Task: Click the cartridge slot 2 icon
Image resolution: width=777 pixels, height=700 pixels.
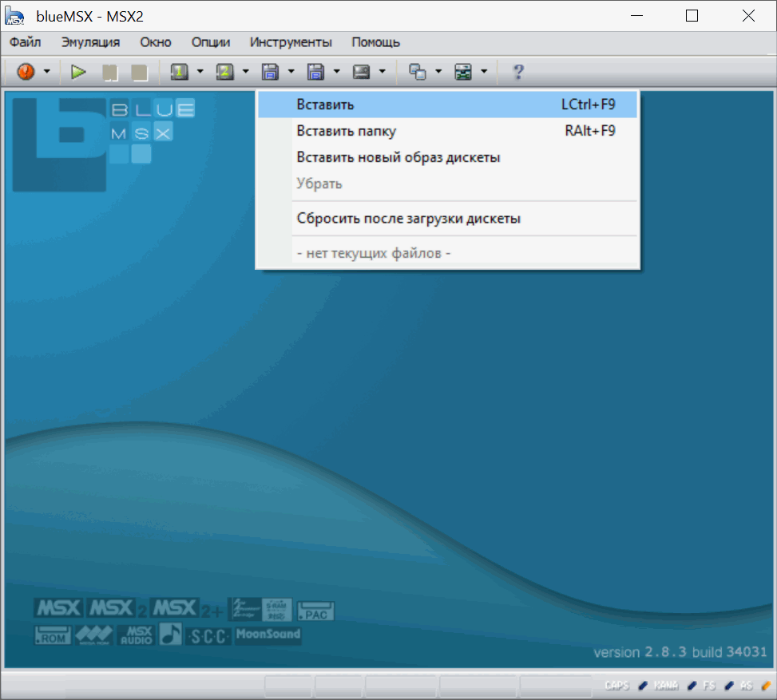Action: (x=224, y=72)
